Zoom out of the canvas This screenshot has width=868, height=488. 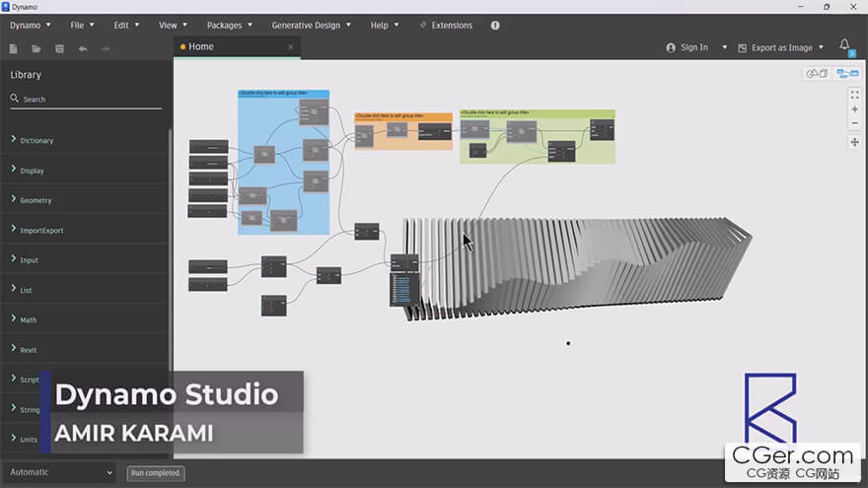click(x=855, y=123)
